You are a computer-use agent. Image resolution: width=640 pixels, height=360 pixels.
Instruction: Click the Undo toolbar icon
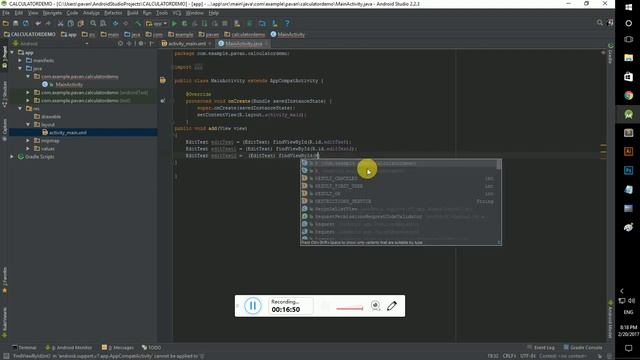pos(38,24)
